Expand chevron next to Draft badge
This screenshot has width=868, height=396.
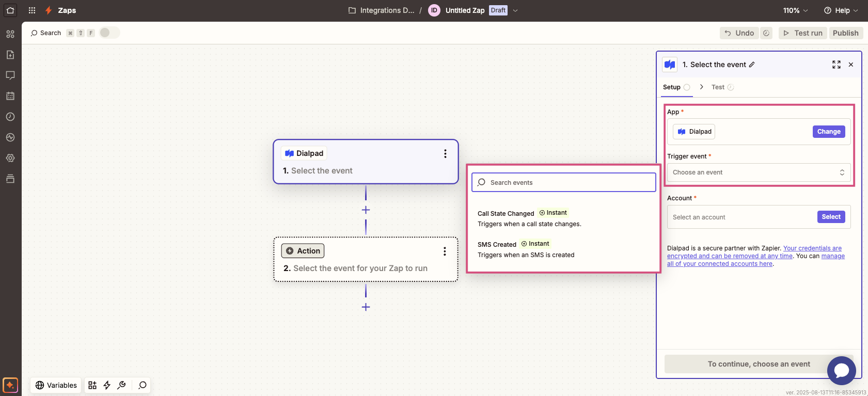515,10
